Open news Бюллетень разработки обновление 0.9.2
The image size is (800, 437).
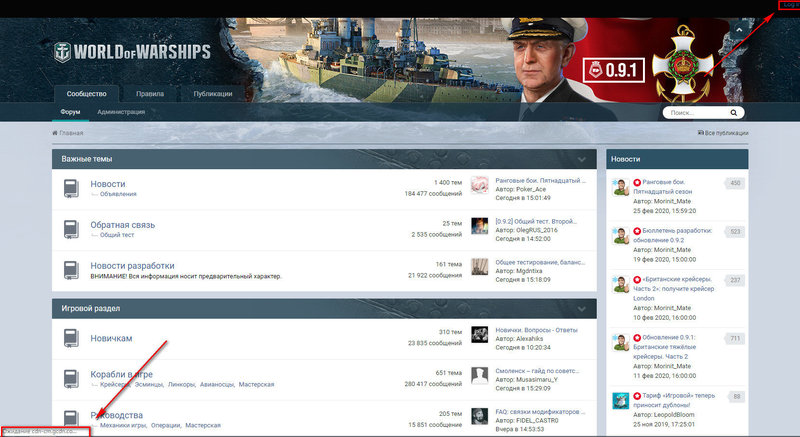click(672, 235)
